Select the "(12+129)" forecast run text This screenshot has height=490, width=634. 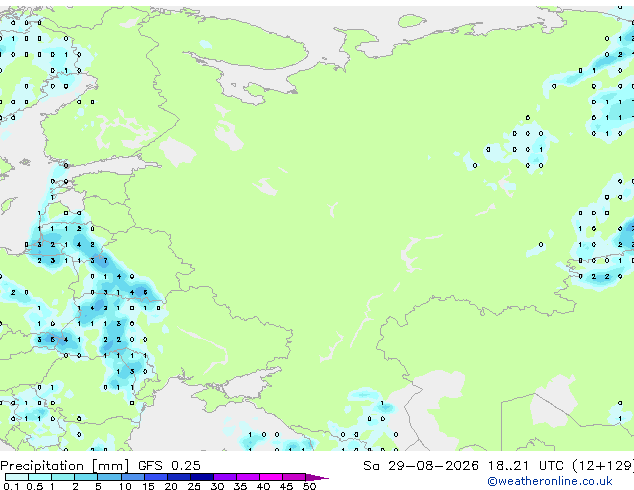[603, 466]
